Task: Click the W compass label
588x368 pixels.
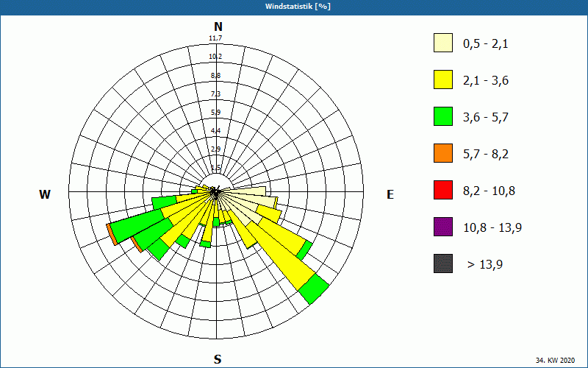Action: click(x=45, y=194)
